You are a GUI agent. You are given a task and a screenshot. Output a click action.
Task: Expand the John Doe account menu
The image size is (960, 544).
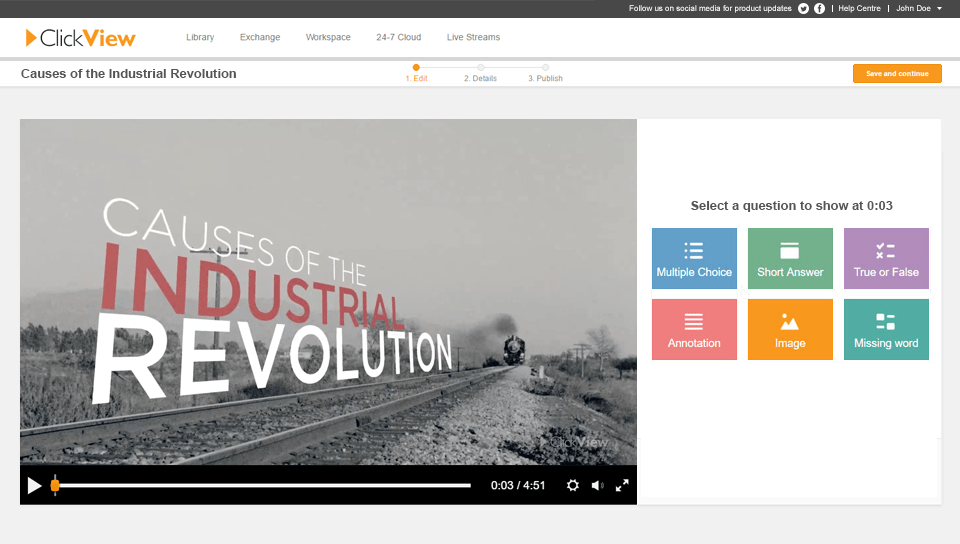click(x=918, y=8)
